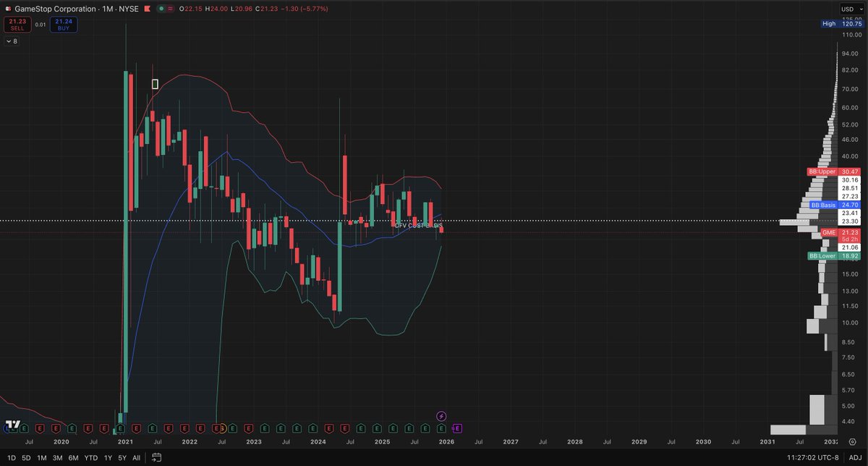Screen dimensions: 868x466
Task: Click the 21.23 SELL button
Action: pyautogui.click(x=16, y=25)
